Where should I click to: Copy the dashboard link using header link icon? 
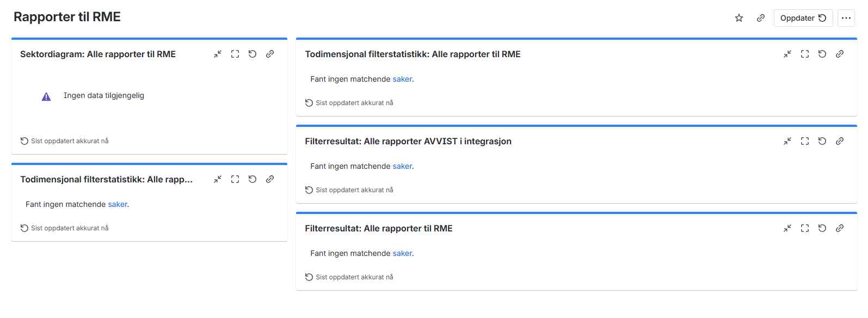tap(761, 18)
